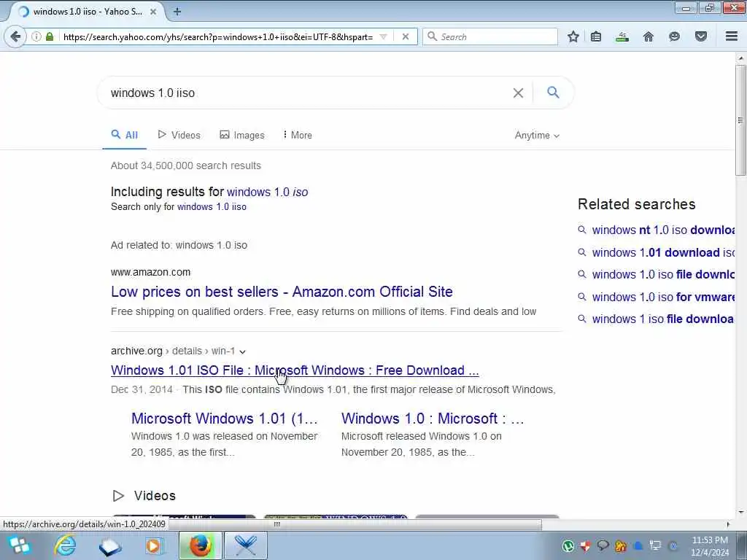Viewport: 747px width, 560px height.
Task: Click the taskbar clock showing 11:53 PM
Action: pyautogui.click(x=709, y=545)
